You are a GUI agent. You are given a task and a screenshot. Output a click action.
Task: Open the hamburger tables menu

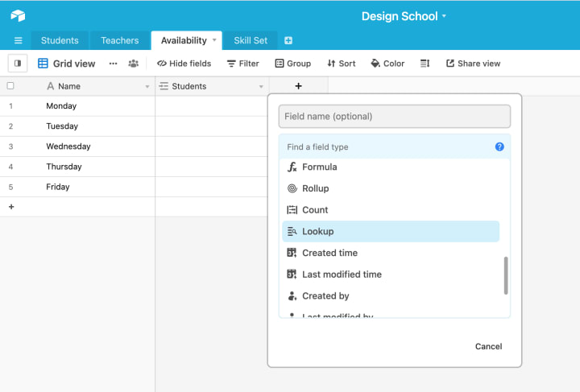(x=18, y=40)
